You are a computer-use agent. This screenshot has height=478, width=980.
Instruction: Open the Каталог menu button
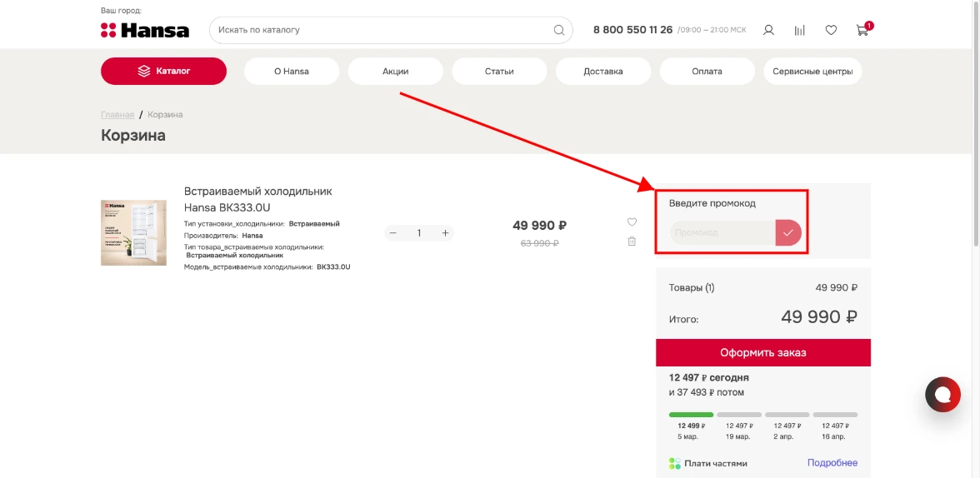click(163, 72)
